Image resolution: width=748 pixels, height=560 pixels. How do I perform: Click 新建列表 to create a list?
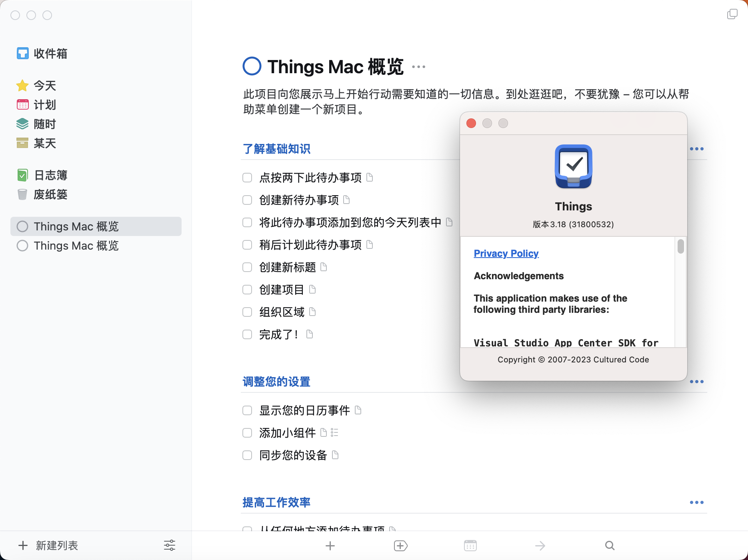click(48, 546)
